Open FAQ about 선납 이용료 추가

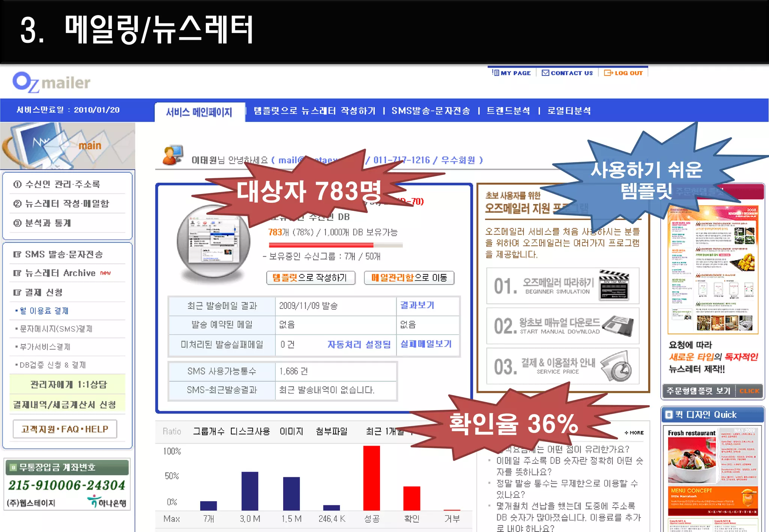click(x=568, y=517)
